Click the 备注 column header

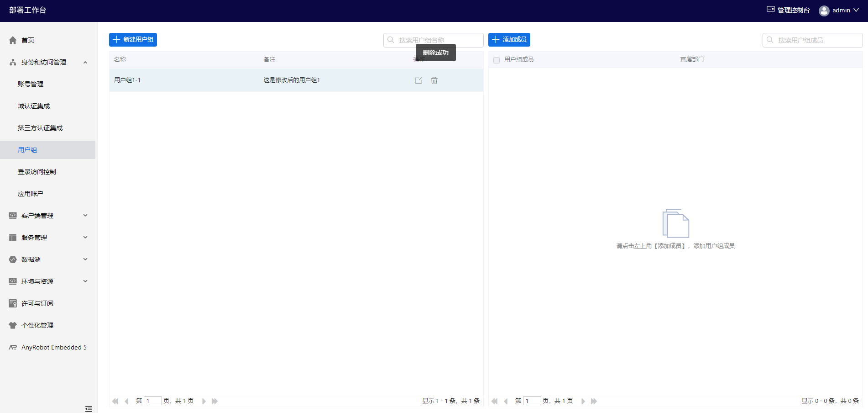[269, 59]
